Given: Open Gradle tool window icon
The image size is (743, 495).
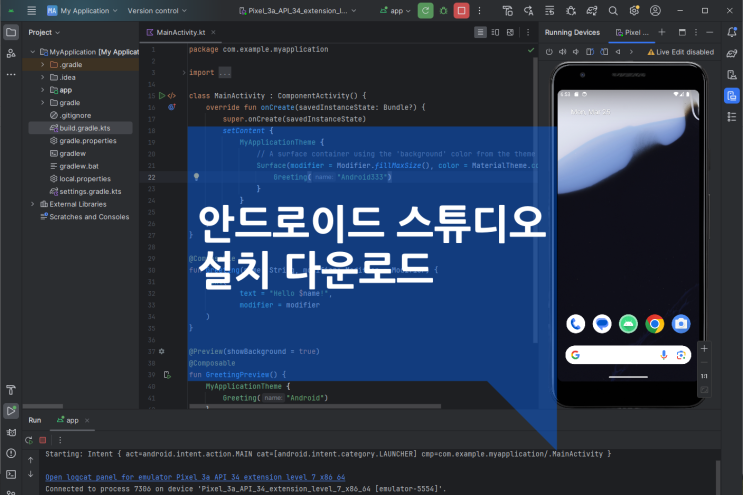Looking at the screenshot, I should (732, 53).
